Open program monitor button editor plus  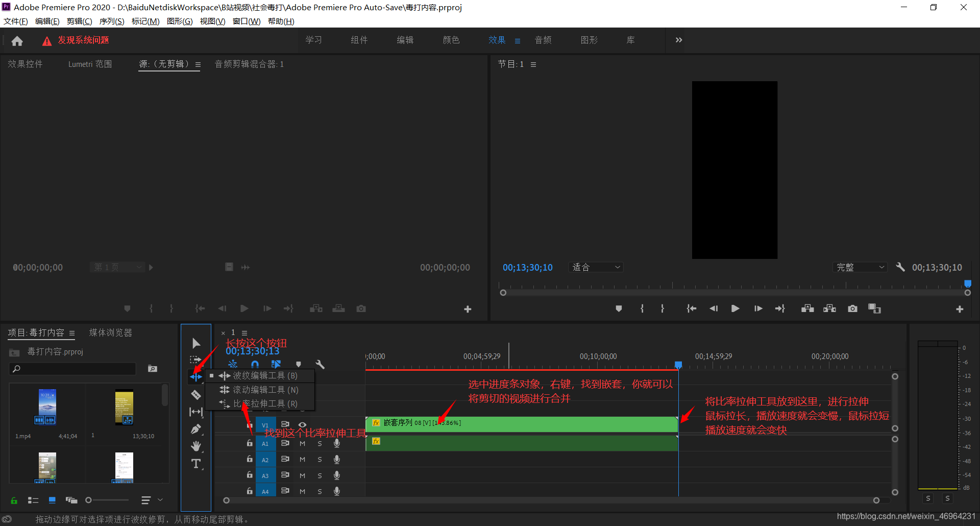point(960,309)
